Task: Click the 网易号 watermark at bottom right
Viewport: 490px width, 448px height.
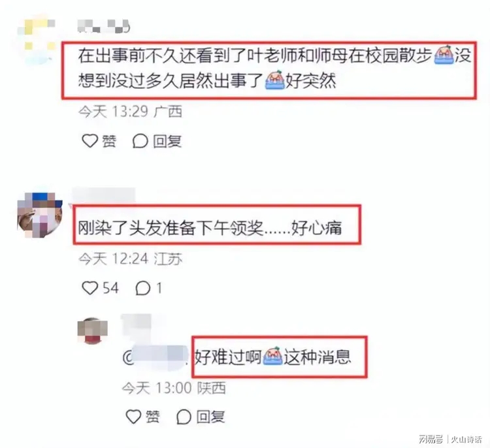Action: 431,439
